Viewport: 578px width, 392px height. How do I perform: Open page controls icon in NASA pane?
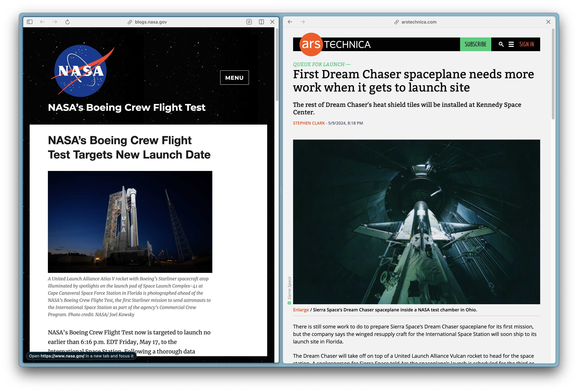tap(249, 22)
